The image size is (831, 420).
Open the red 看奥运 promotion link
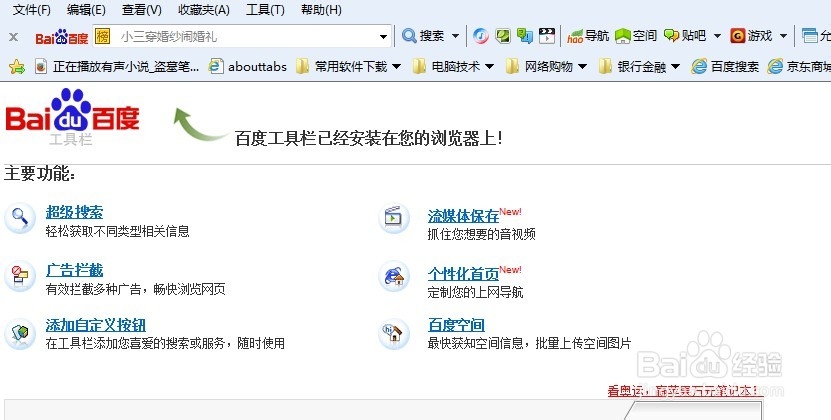pyautogui.click(x=685, y=391)
